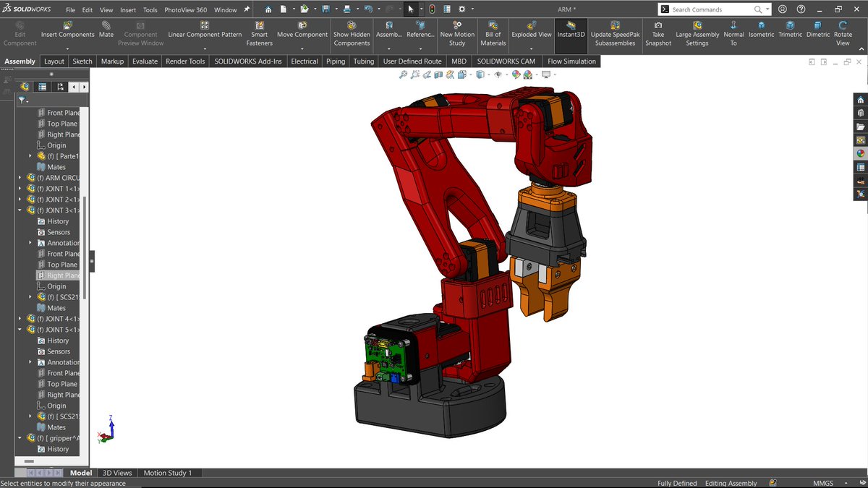The image size is (868, 488).
Task: Open the Design Library in the task pane
Action: pyautogui.click(x=860, y=113)
